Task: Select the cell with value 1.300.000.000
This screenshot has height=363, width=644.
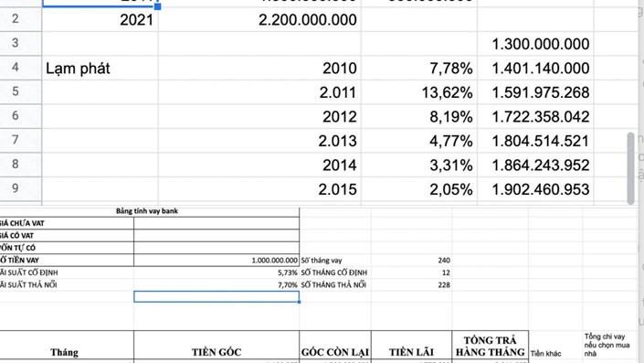Action: (535, 44)
